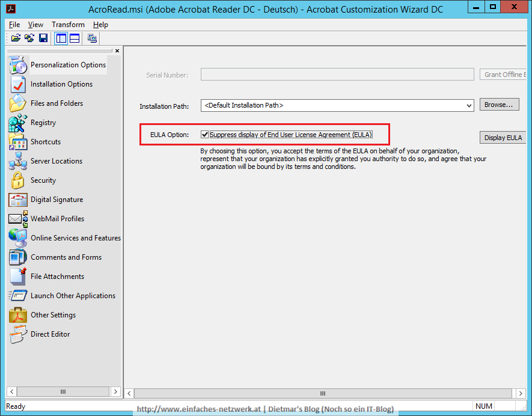Select Online Services and Features label
Screen dimensions: 532x416
click(x=76, y=238)
